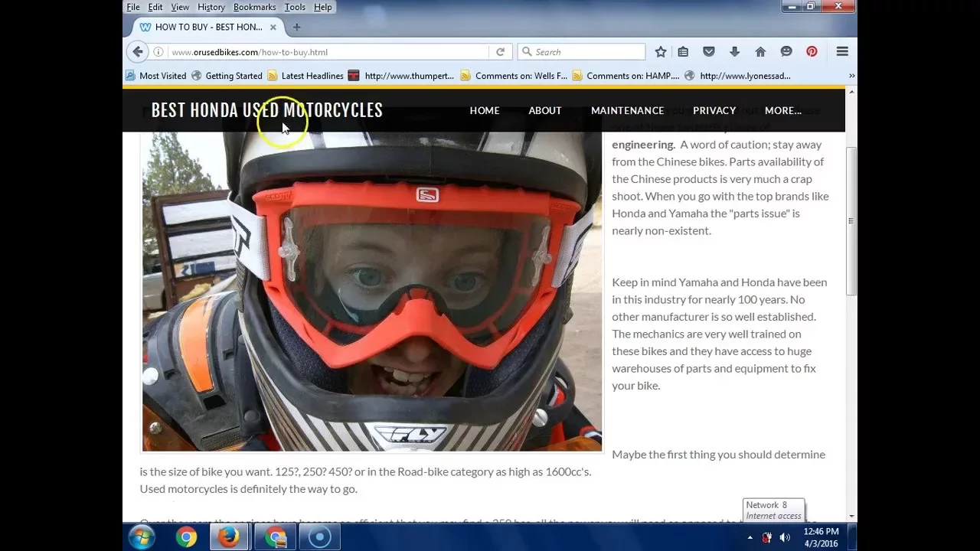Viewport: 980px width, 551px height.
Task: Open the thumpert bookmark link
Action: [401, 76]
